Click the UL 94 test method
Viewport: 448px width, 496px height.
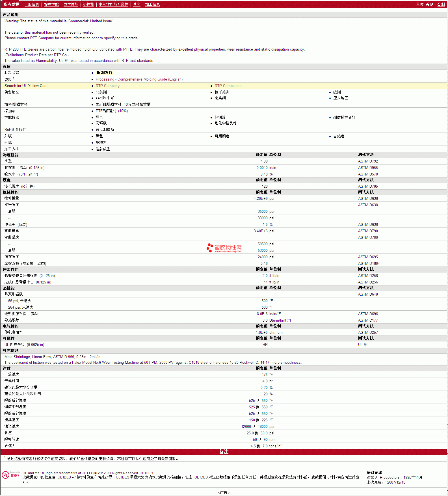[363, 345]
